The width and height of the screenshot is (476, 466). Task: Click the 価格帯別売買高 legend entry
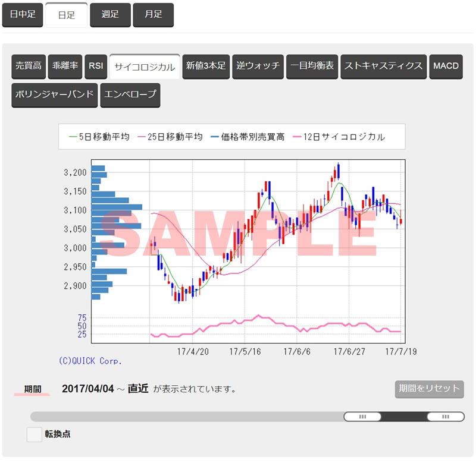coord(248,137)
